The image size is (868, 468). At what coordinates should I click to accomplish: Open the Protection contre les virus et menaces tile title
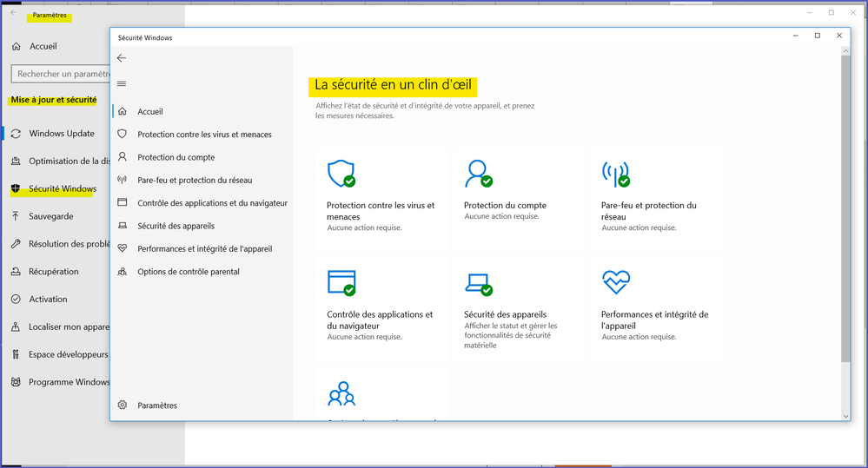pos(381,211)
